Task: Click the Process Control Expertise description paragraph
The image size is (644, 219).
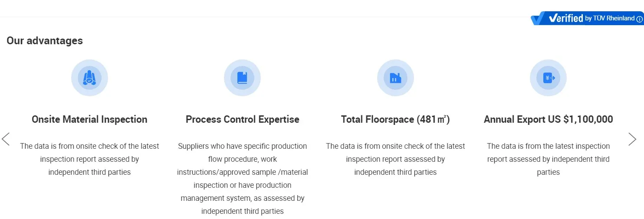Action: 243,179
